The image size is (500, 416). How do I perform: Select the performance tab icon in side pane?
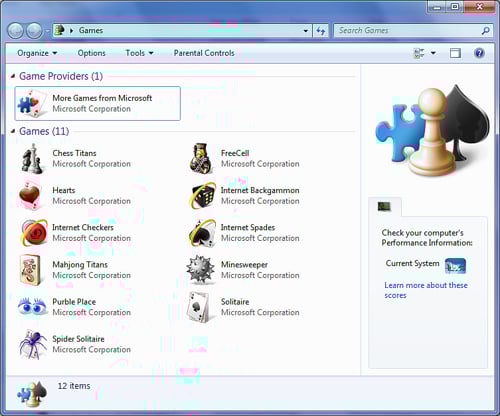pos(384,207)
